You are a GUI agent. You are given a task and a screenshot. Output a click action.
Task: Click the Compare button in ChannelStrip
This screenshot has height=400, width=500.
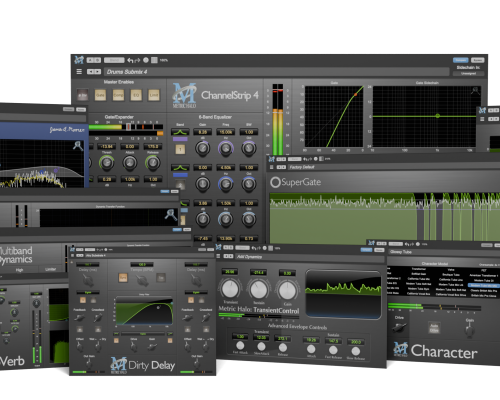(x=461, y=60)
